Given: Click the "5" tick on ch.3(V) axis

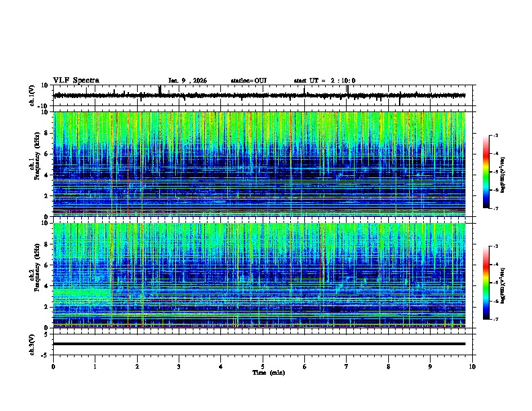Looking at the screenshot, I should (47, 334).
